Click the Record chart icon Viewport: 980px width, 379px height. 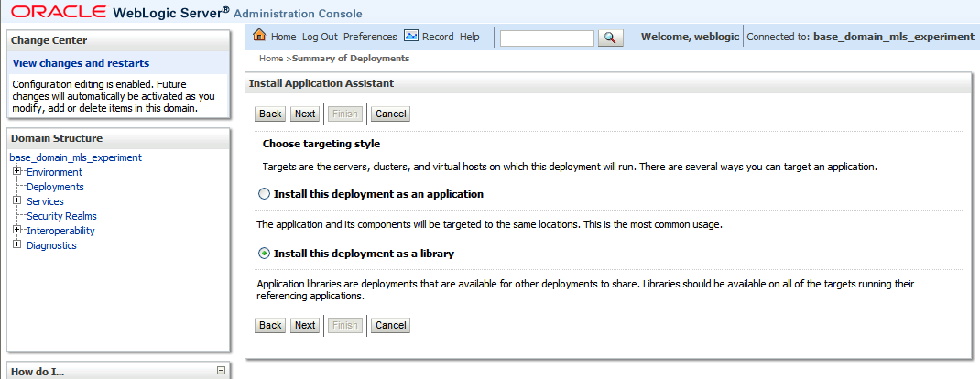[410, 36]
